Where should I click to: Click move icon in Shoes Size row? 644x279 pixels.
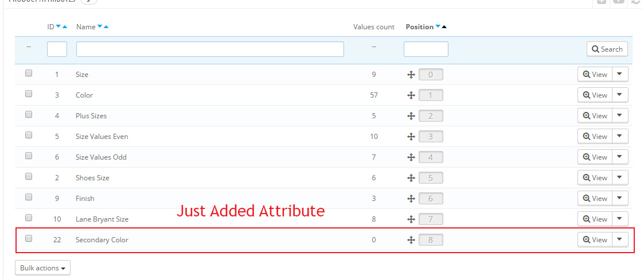411,178
